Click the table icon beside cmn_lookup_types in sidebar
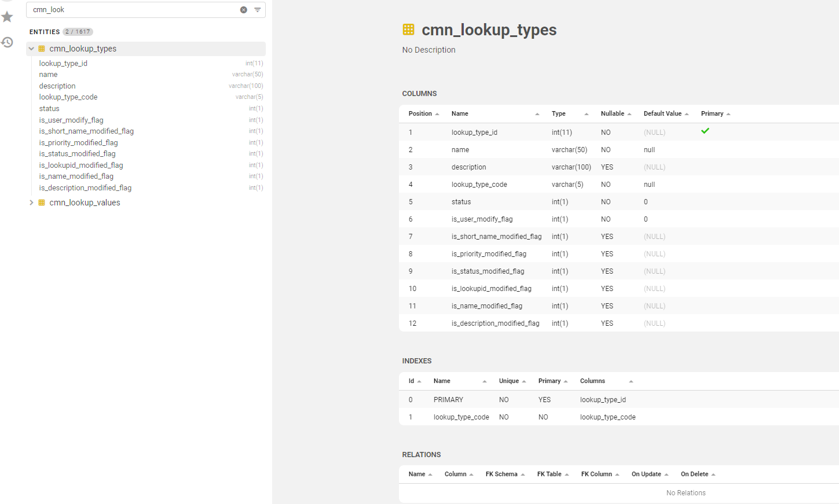 point(41,49)
